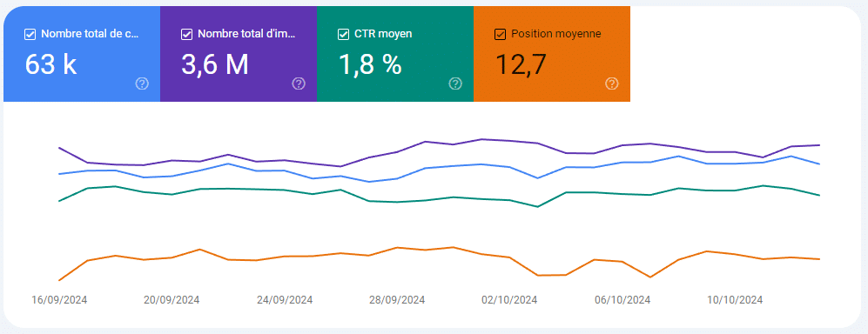Toggle the CTR moyen checkbox

coord(343,34)
